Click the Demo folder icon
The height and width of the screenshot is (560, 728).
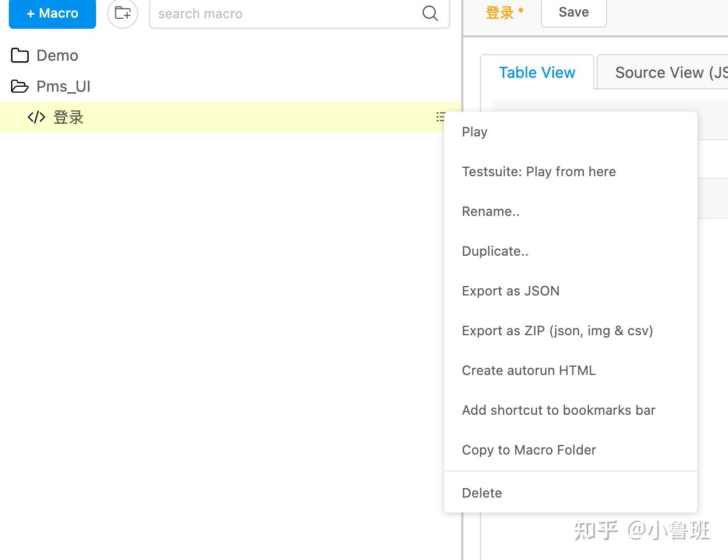[x=20, y=55]
